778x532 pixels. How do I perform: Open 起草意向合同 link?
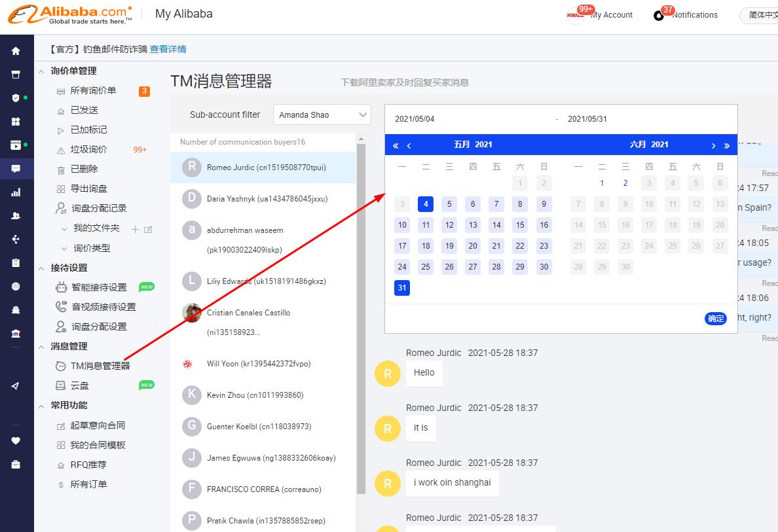[x=98, y=425]
